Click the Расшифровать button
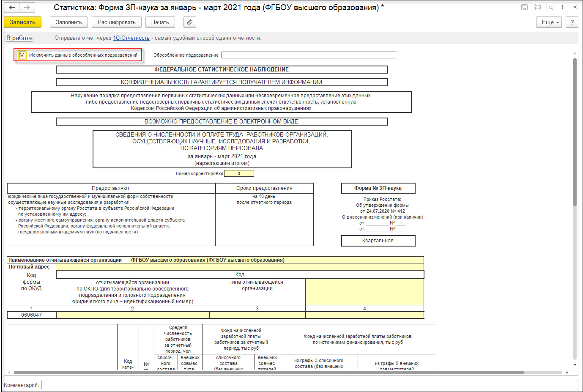Screen dimensions: 583x392 (x=117, y=22)
